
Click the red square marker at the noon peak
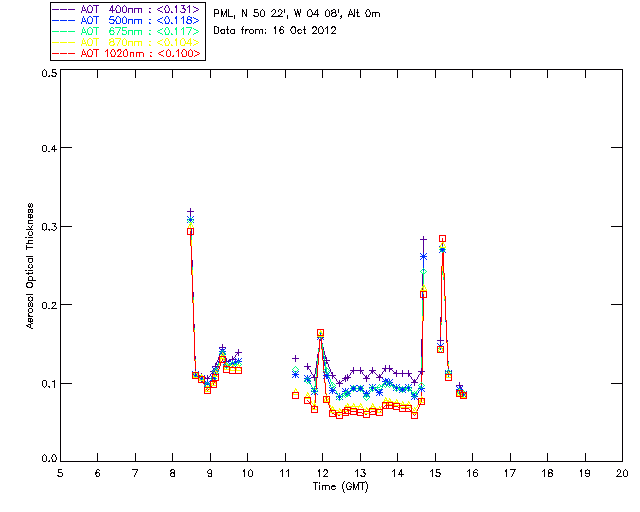tap(320, 333)
